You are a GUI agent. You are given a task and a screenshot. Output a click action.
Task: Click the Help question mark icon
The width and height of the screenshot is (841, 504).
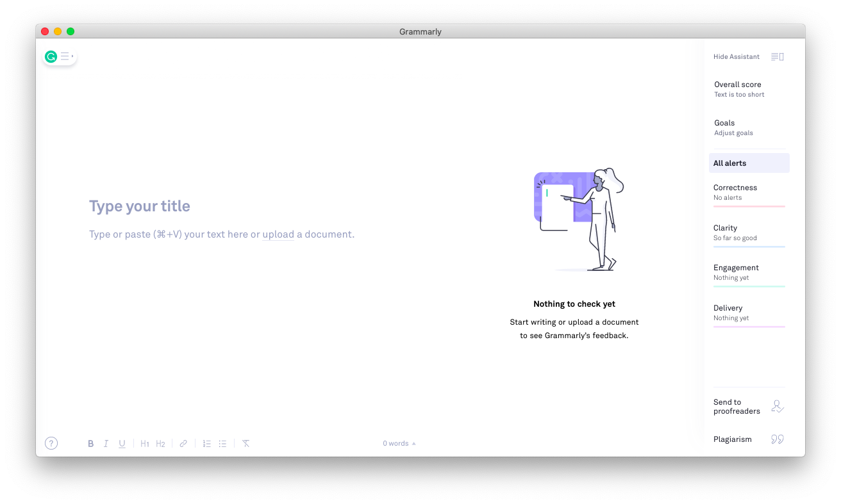tap(51, 443)
